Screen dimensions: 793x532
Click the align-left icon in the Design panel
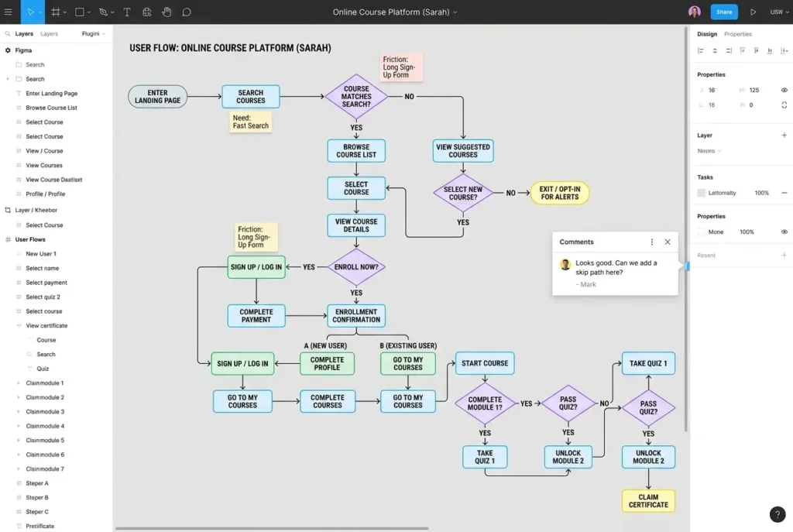pyautogui.click(x=702, y=50)
